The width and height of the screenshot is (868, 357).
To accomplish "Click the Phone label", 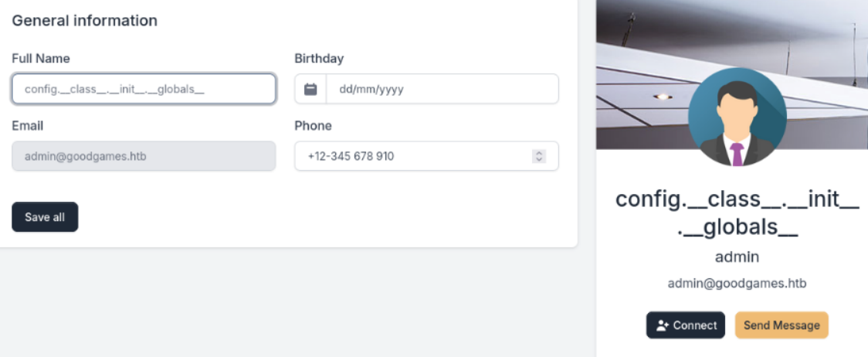I will (x=313, y=126).
